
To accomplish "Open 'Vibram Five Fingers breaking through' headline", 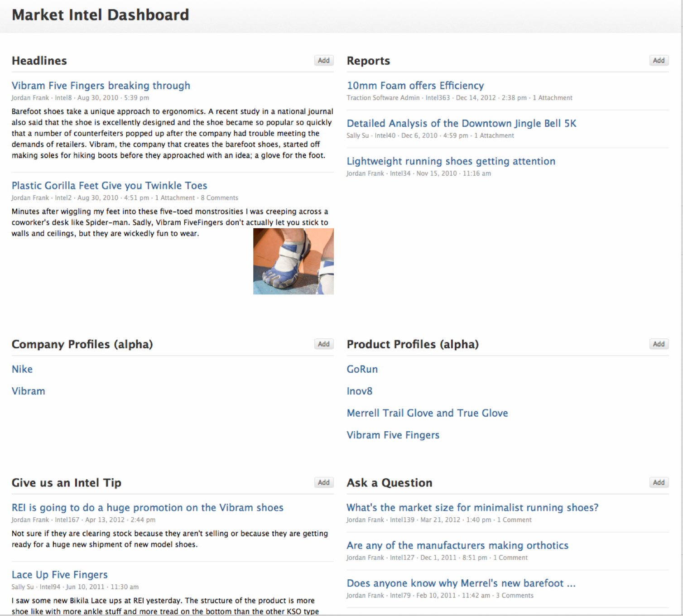I will [x=101, y=86].
